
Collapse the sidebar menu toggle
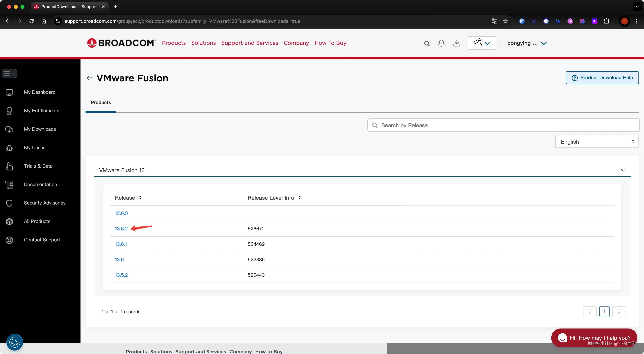pos(10,73)
